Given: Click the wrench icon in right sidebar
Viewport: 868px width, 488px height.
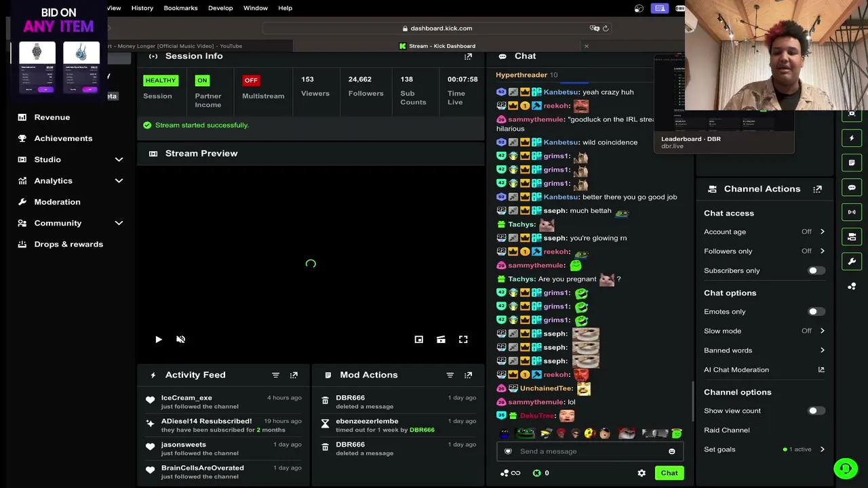Looking at the screenshot, I should (852, 261).
